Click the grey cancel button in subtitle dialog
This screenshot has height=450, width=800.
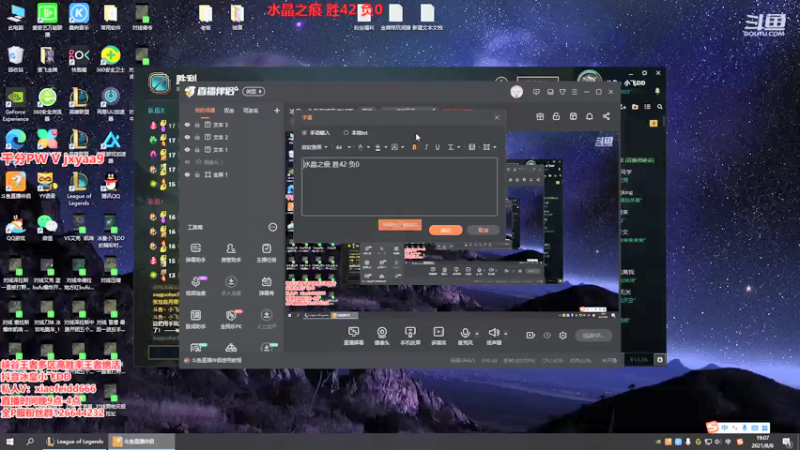pos(483,230)
